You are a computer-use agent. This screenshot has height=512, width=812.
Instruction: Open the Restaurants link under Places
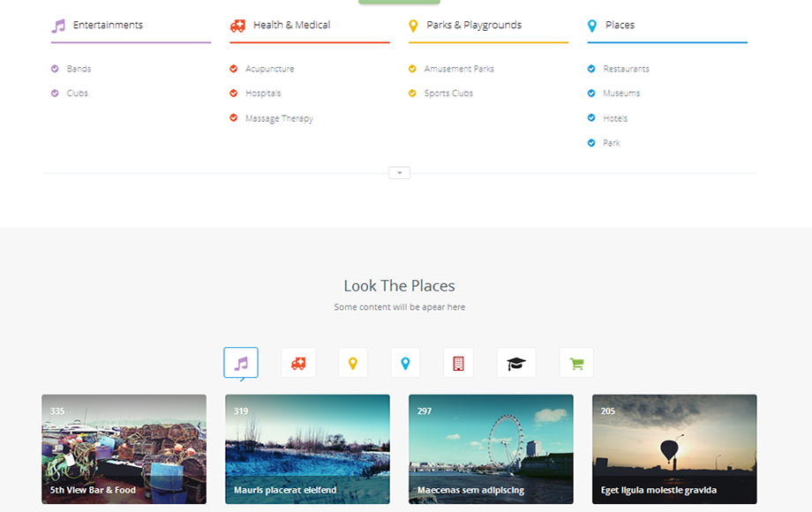(626, 69)
